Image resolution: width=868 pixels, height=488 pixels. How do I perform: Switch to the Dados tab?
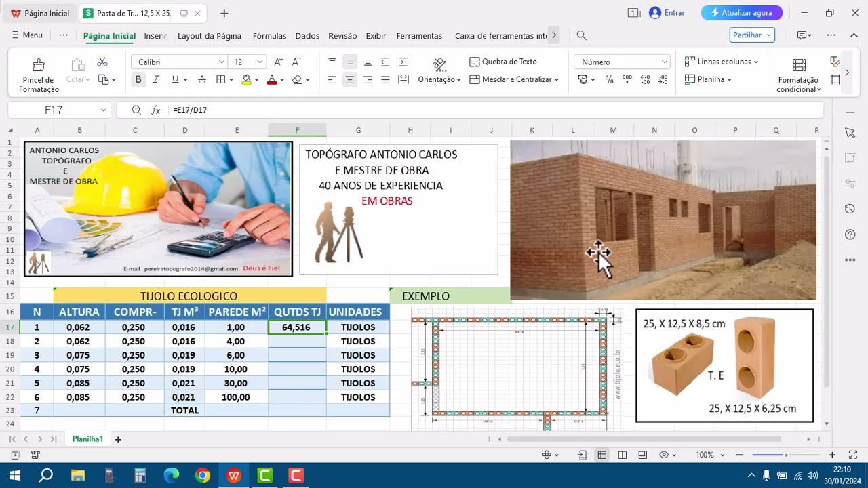coord(307,36)
